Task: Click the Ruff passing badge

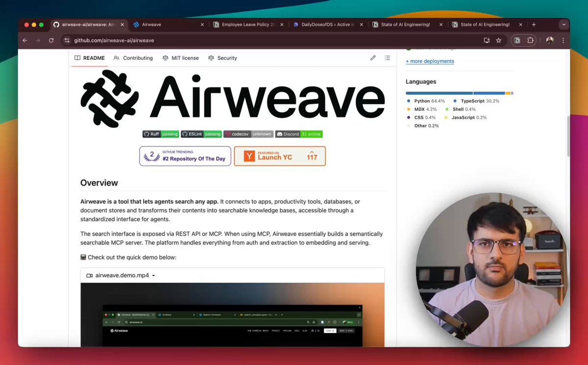Action: point(161,134)
